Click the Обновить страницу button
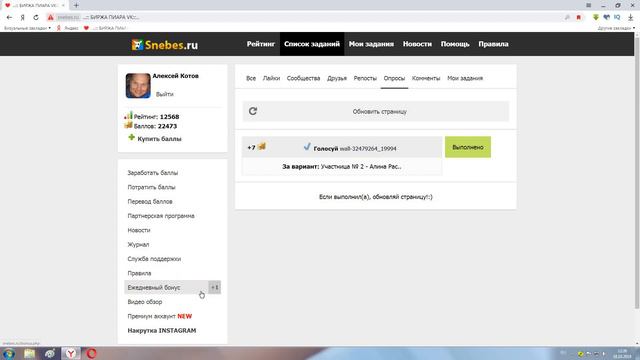Viewport: 640px width, 360px height. (376, 111)
